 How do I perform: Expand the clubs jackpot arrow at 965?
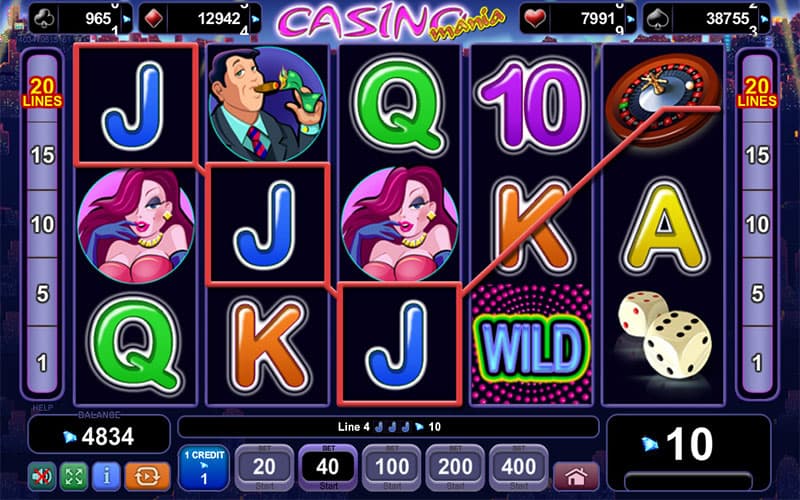coord(126,19)
